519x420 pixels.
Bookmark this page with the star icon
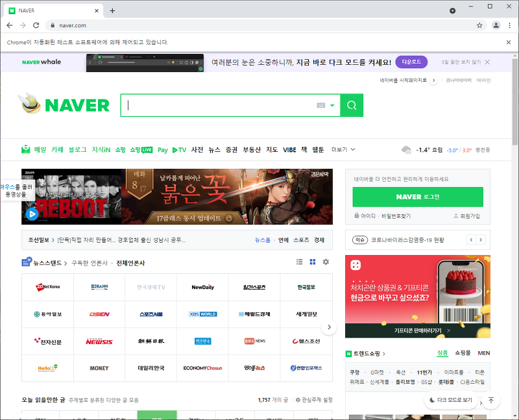coord(479,25)
